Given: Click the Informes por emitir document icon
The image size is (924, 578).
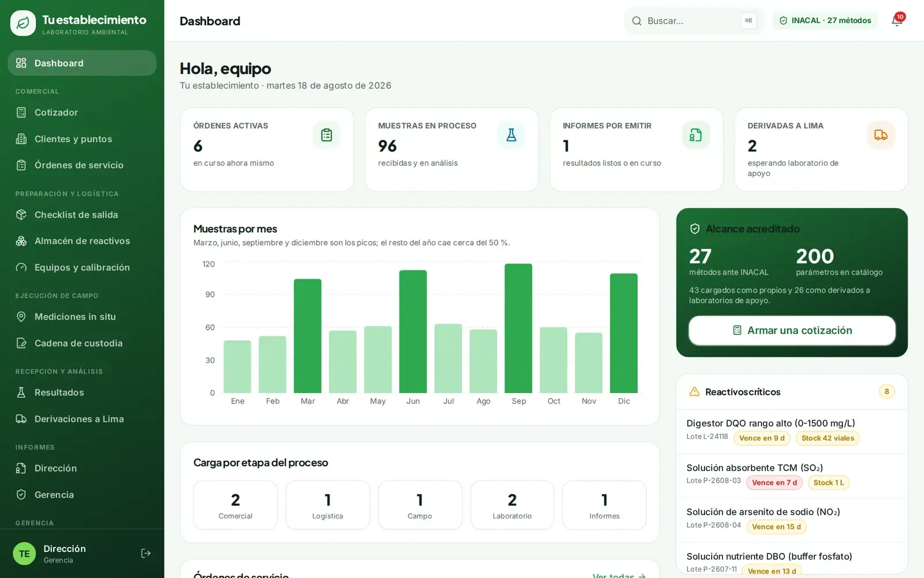Looking at the screenshot, I should point(696,135).
